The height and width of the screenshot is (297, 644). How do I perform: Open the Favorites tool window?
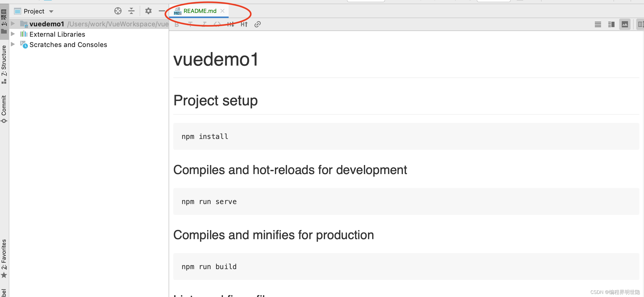4,254
